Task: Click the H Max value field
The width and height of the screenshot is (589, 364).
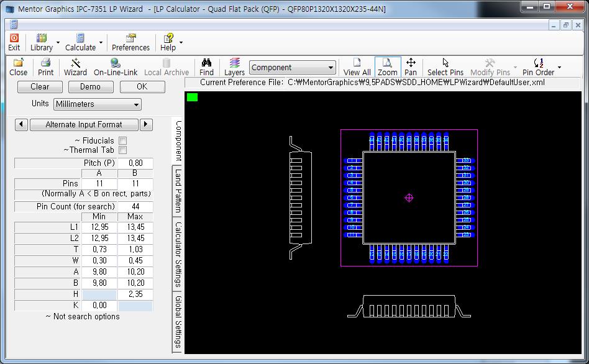Action: click(135, 294)
